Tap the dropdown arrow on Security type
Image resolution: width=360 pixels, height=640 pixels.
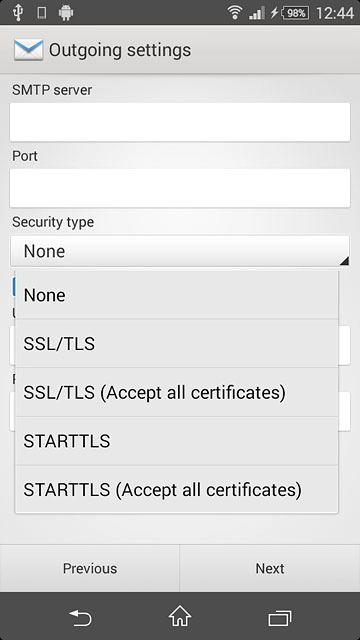click(x=344, y=260)
